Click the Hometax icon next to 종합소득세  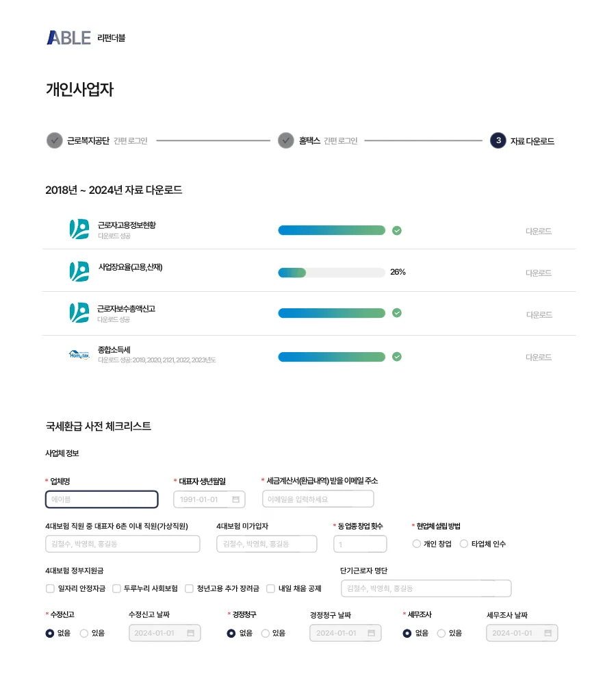pos(80,354)
